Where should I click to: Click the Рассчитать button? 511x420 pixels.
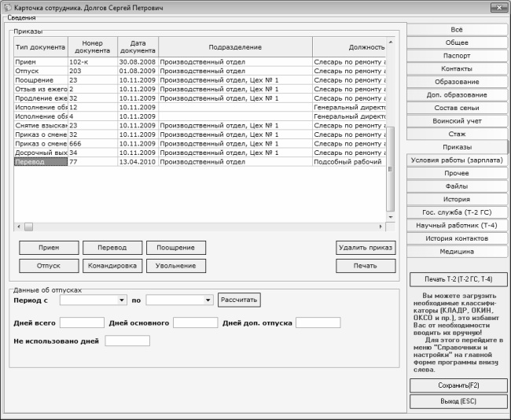click(x=239, y=300)
